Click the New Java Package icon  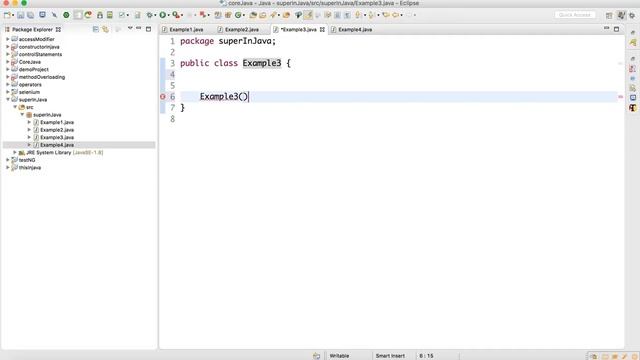click(x=228, y=15)
